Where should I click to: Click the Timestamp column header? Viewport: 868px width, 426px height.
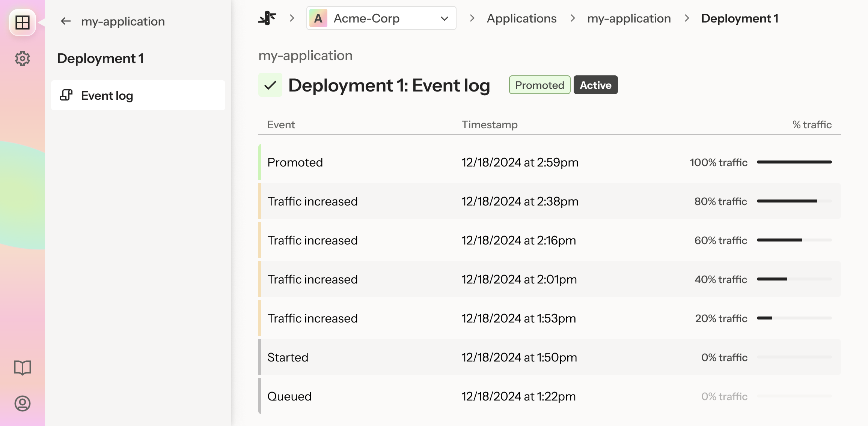click(x=490, y=124)
